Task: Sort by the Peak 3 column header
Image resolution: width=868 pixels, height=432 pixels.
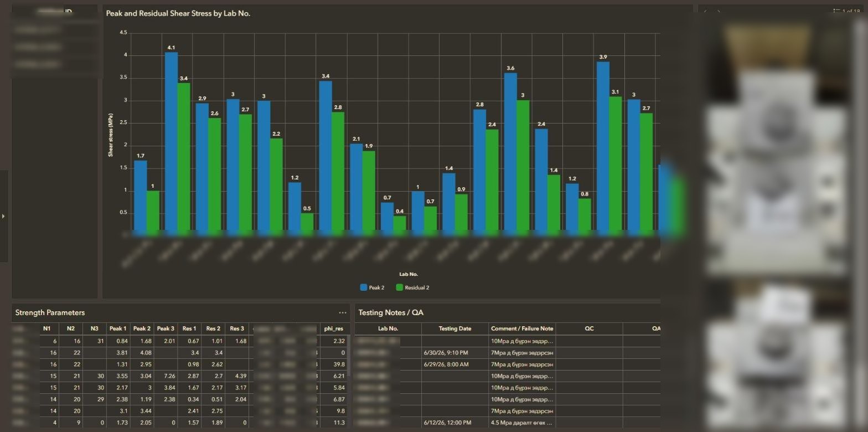Action: pyautogui.click(x=166, y=328)
